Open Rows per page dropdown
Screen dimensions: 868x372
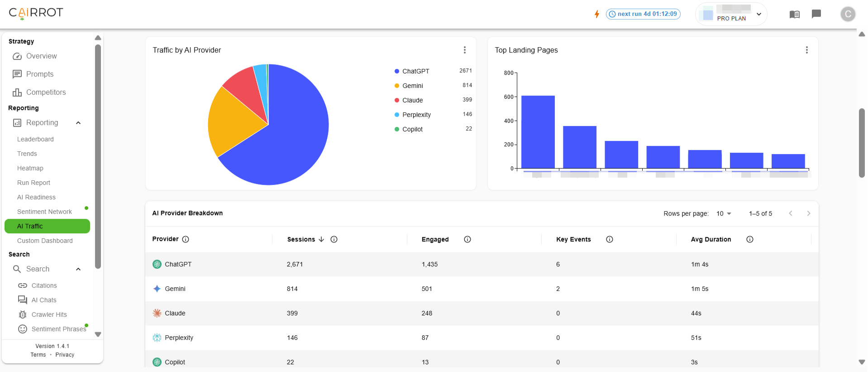coord(724,213)
